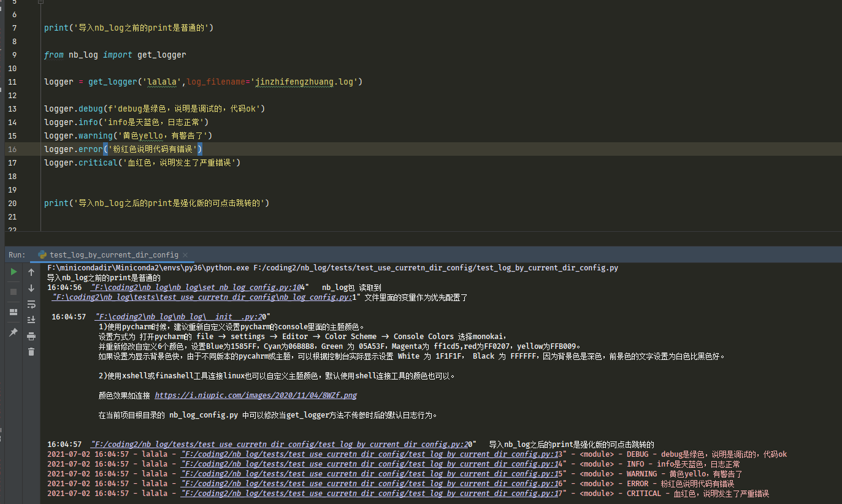This screenshot has height=504, width=842.
Task: Click the logger.info code line
Action: 127,122
